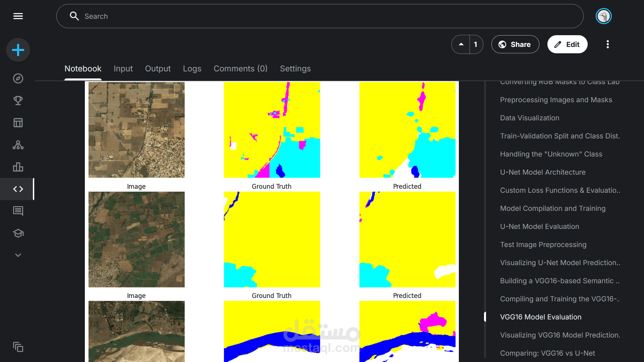Screen dimensions: 644x362
Task: Jump to Building a VGG16-based Semantic section
Action: point(560,281)
